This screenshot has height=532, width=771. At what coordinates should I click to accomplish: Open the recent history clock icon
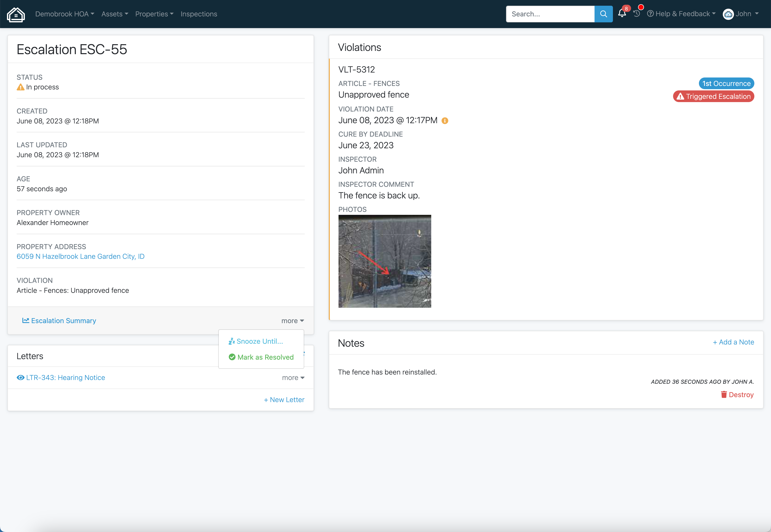(x=637, y=14)
